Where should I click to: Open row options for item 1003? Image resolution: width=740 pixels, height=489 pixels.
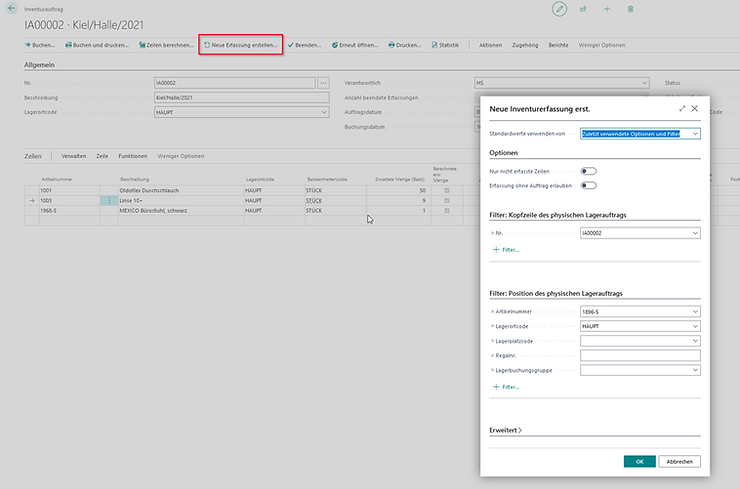coord(110,201)
